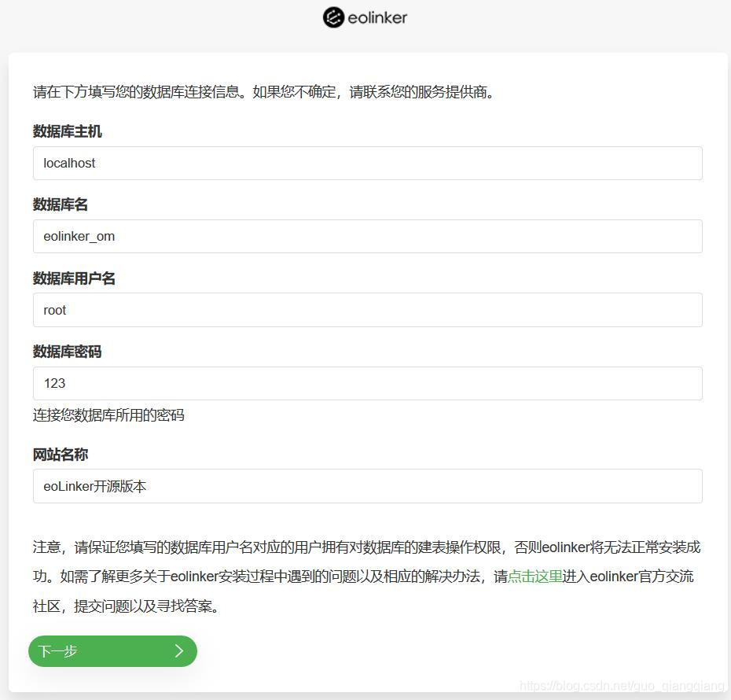
Task: Click the arrow icon on 下一步 button
Action: click(179, 651)
